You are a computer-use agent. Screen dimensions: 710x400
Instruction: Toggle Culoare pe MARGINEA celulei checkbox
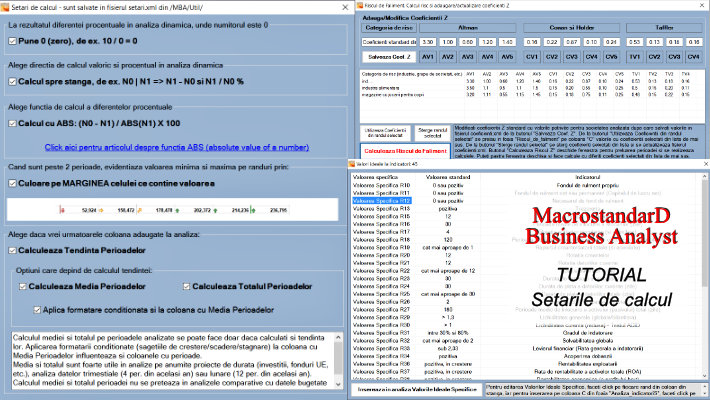[x=12, y=183]
